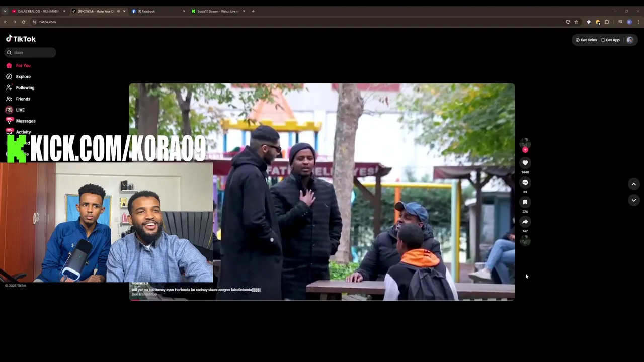Open a new browser tab
Viewport: 644px width, 362px height.
(253, 11)
